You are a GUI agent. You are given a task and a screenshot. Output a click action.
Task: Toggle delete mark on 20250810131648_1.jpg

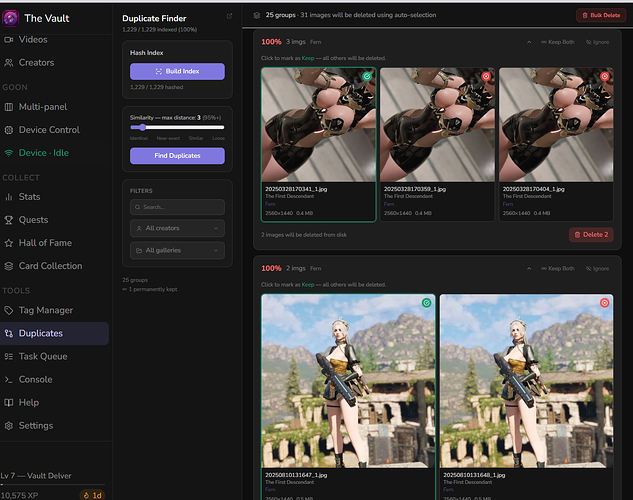[604, 303]
